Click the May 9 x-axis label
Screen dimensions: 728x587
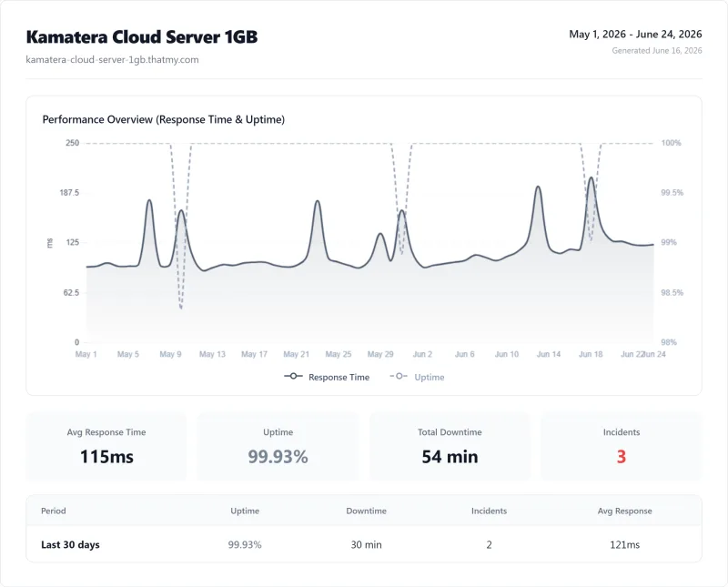click(170, 354)
